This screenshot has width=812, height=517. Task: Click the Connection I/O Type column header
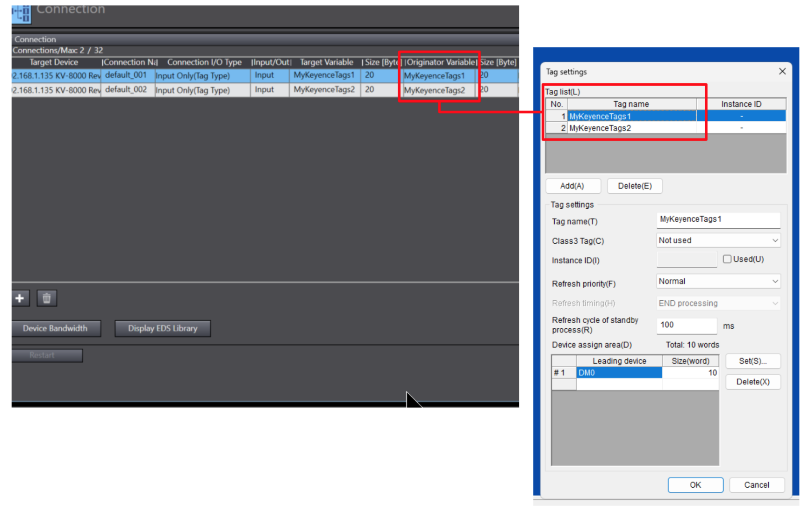tap(204, 62)
